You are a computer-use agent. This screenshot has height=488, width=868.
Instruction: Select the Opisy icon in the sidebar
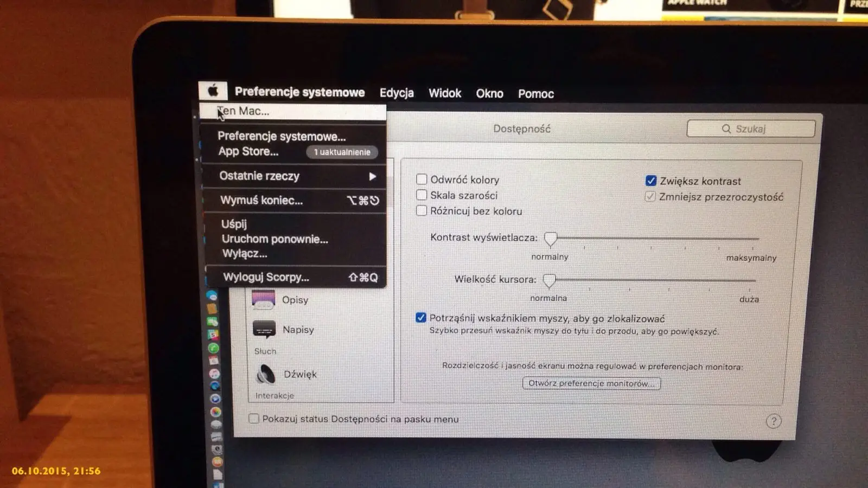tap(264, 299)
